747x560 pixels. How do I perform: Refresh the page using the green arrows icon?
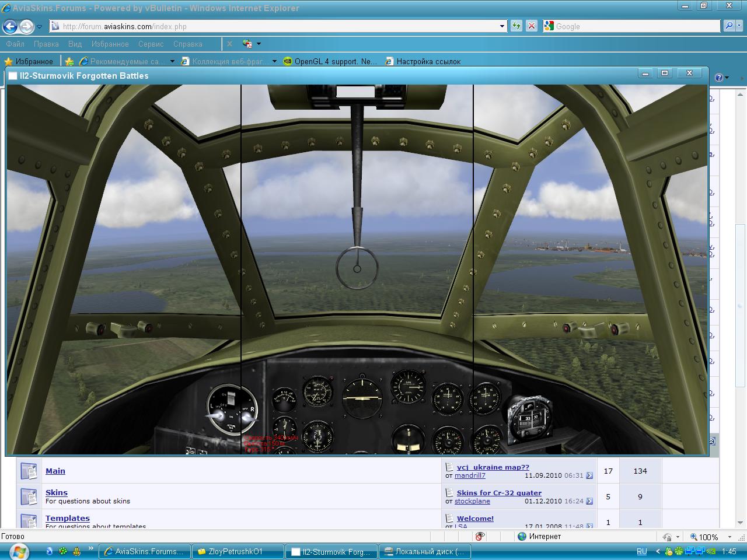click(x=516, y=26)
